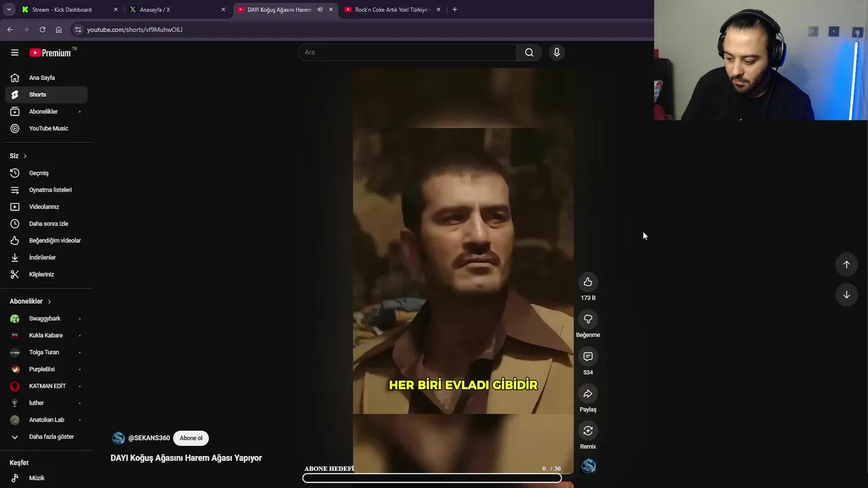This screenshot has height=488, width=868.
Task: Click the Short's title text
Action: pyautogui.click(x=186, y=458)
